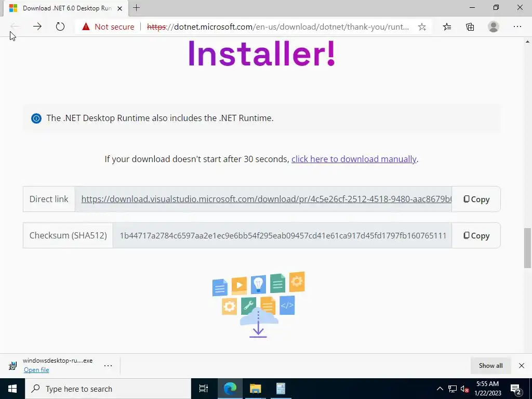532x399 pixels.
Task: Click the blue info icon in notice
Action: 36,118
